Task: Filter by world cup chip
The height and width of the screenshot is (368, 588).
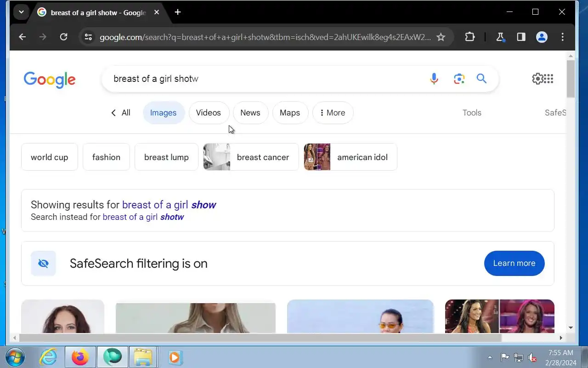Action: tap(50, 157)
